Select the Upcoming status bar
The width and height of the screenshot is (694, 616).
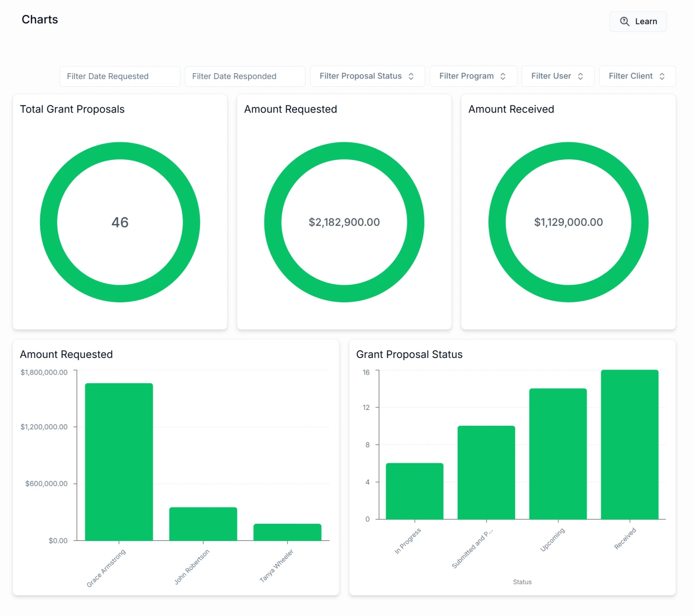[x=558, y=453]
